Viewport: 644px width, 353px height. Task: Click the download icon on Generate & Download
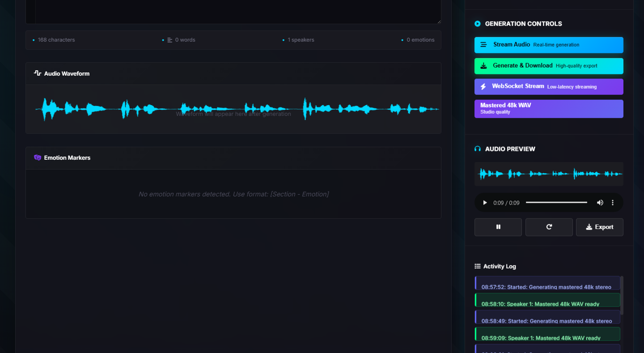(x=483, y=65)
